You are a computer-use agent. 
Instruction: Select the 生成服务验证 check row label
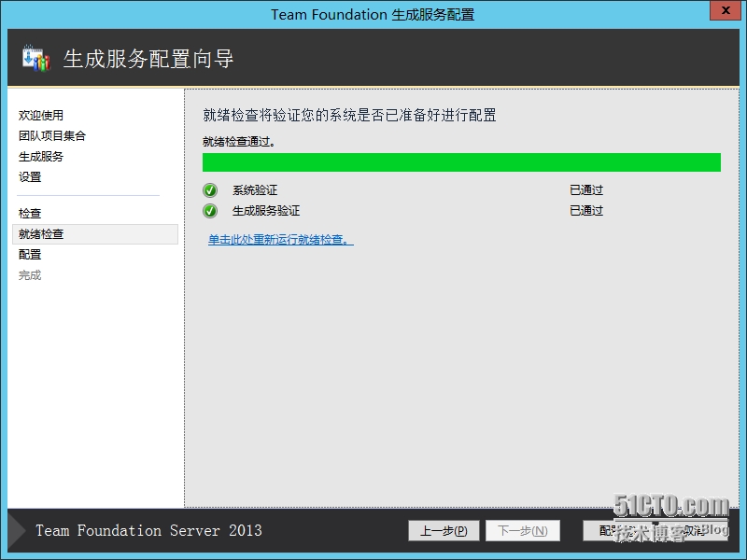[266, 211]
